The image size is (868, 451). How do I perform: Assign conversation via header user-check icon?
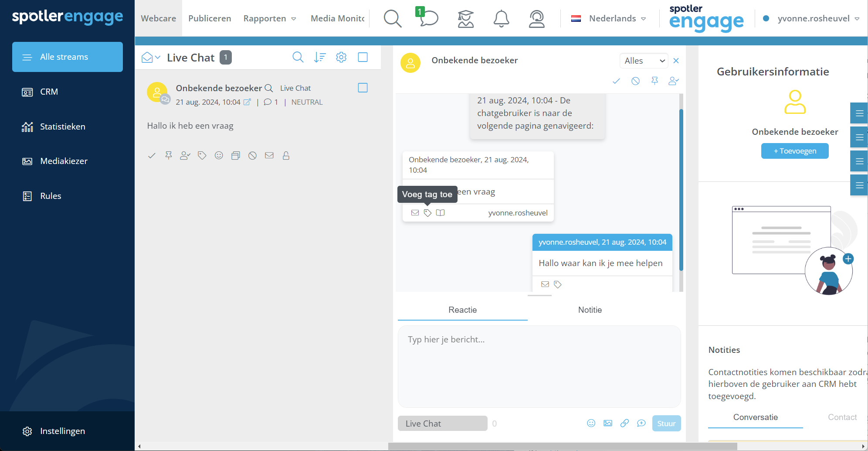tap(674, 81)
